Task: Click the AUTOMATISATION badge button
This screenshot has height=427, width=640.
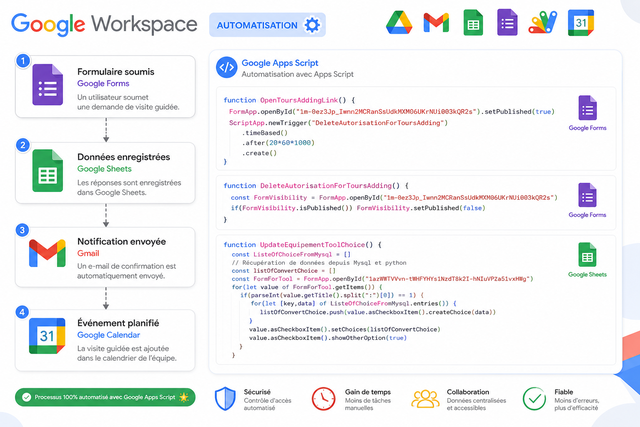Action: tap(267, 25)
